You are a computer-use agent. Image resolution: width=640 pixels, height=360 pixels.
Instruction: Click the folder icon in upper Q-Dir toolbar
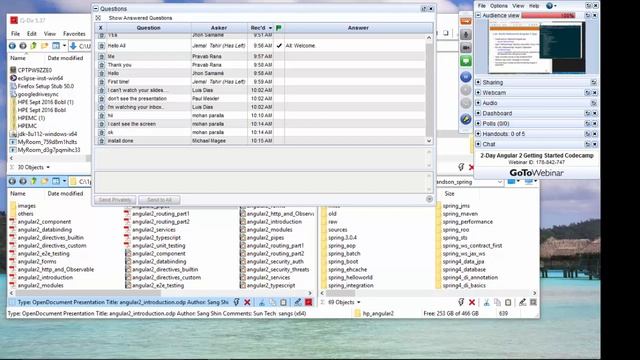point(44,46)
